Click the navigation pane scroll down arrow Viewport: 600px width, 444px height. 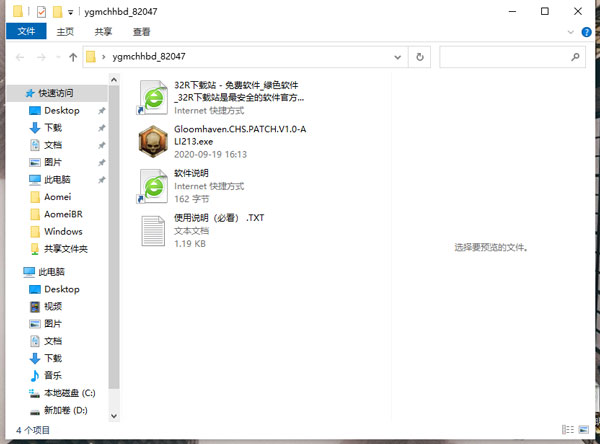click(114, 416)
